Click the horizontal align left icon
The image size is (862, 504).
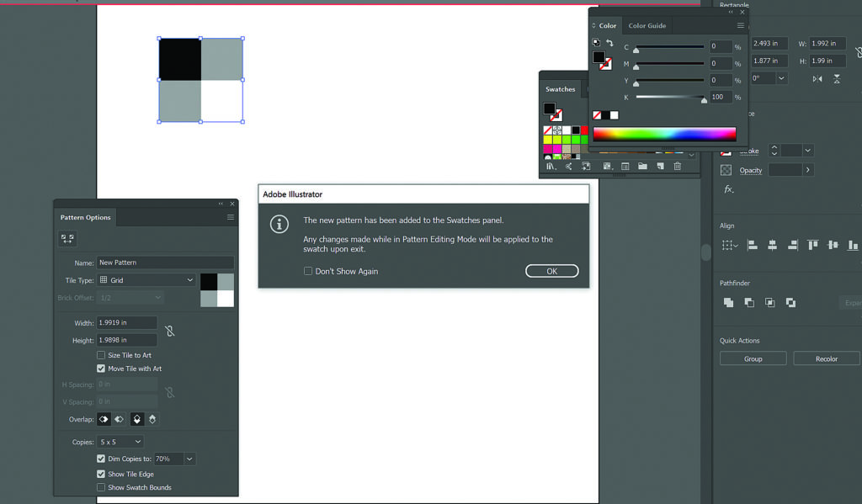point(752,246)
